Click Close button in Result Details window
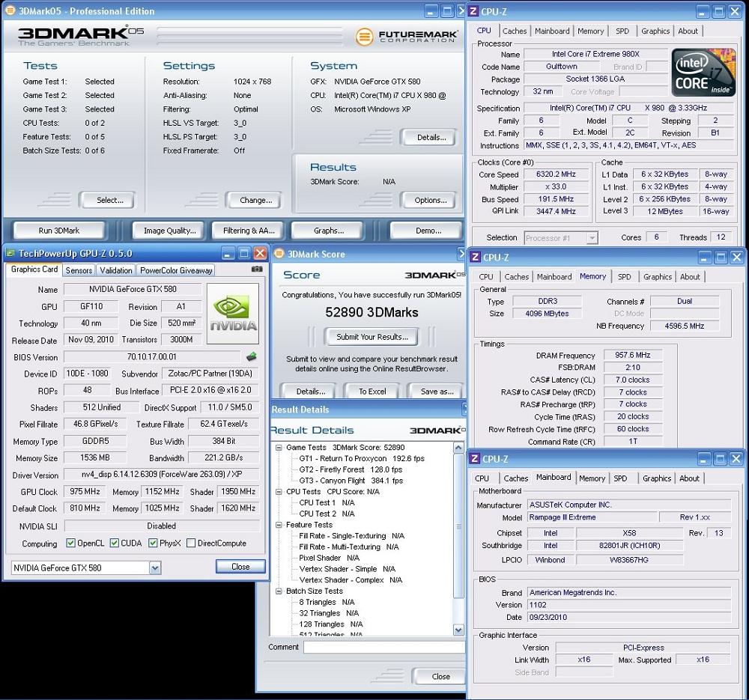 (440, 676)
